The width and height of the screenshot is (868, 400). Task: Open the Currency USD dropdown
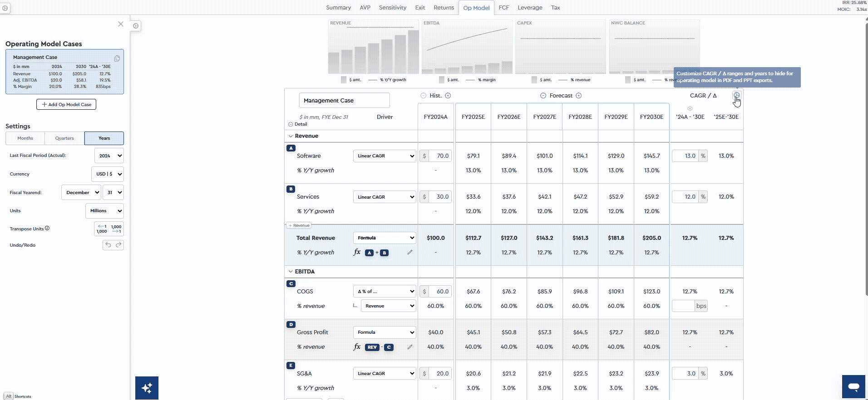(107, 174)
